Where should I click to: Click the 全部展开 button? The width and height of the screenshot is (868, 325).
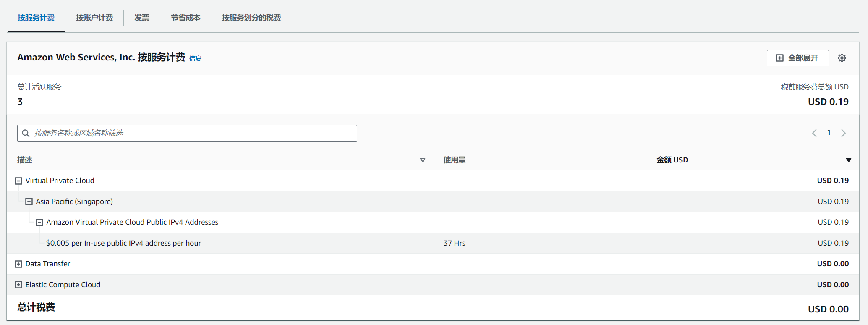pyautogui.click(x=797, y=58)
